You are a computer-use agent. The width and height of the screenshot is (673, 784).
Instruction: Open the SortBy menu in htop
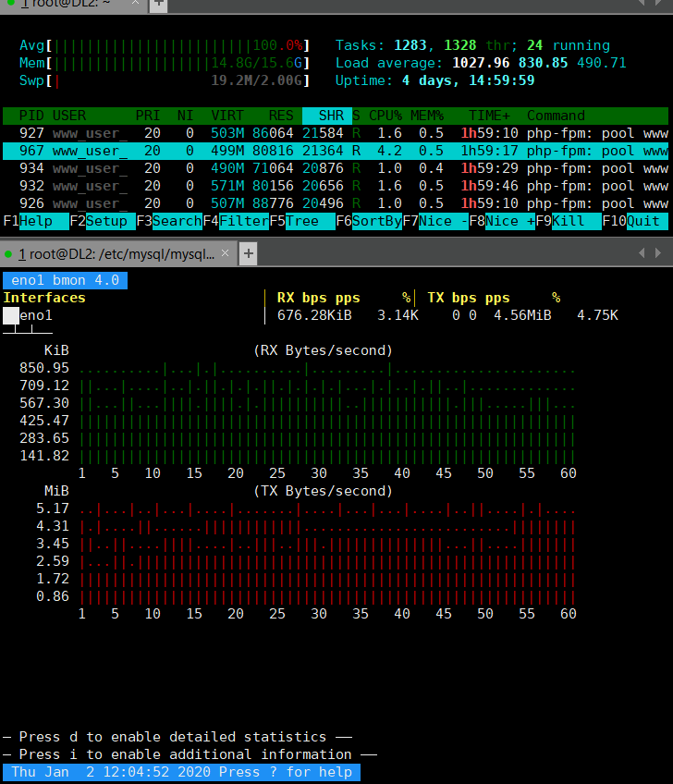coord(376,221)
